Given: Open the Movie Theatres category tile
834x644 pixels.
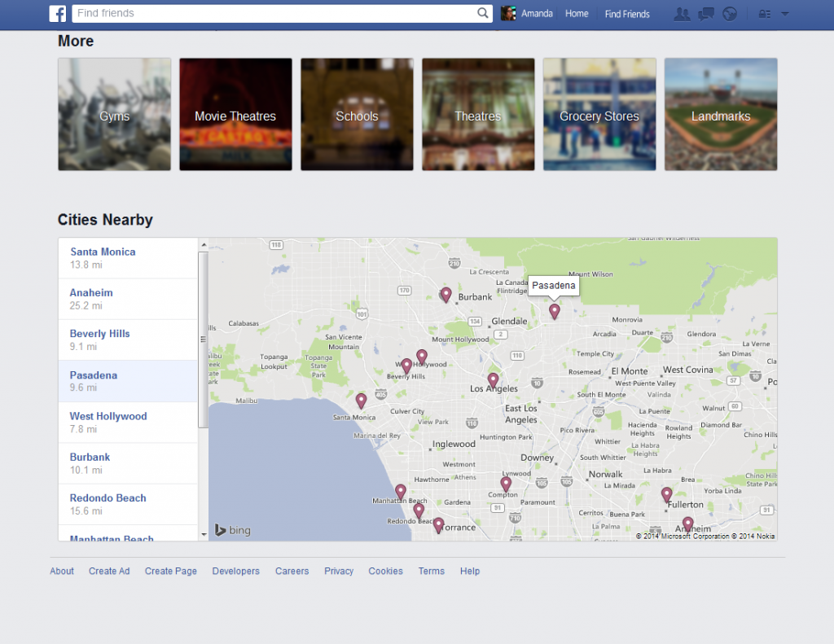Looking at the screenshot, I should (235, 114).
